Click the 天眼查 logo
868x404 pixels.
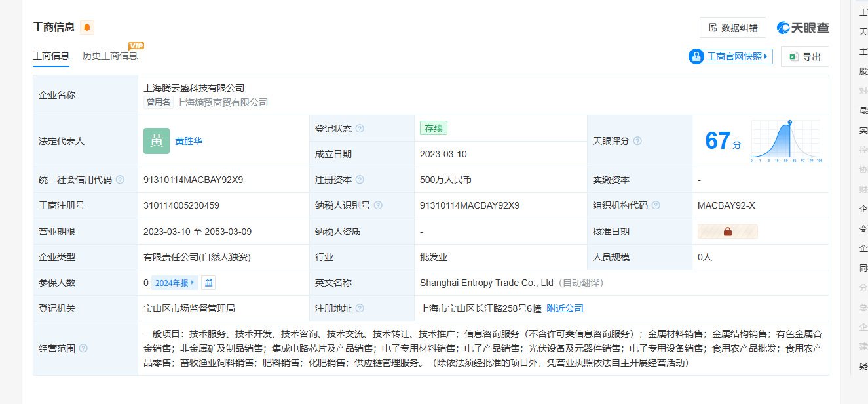803,28
